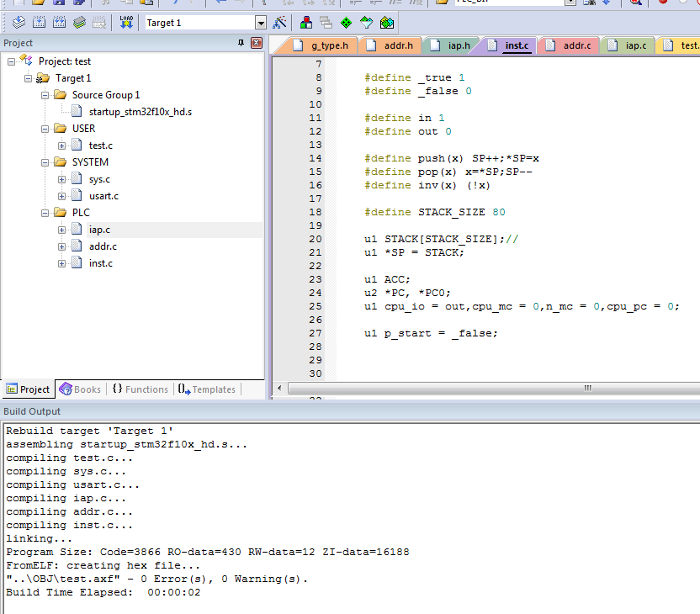The height and width of the screenshot is (614, 700).
Task: Click the Batch Build icon
Action: point(79,23)
